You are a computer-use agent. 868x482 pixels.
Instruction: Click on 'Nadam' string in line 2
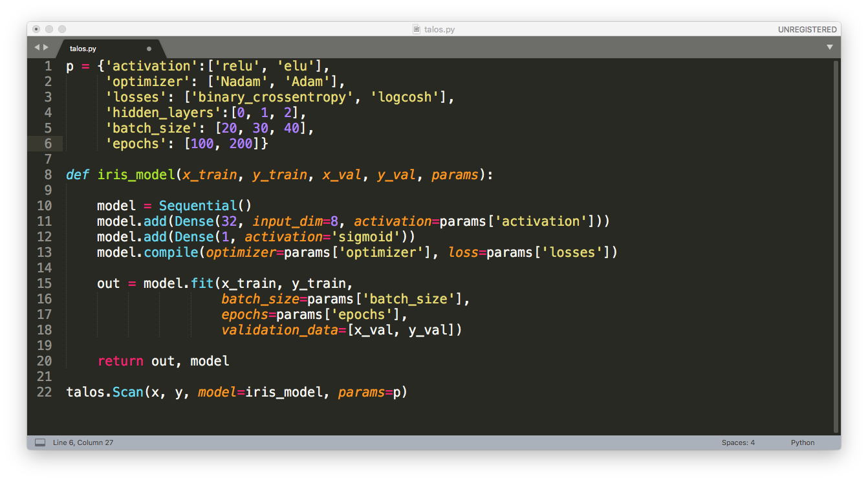[241, 82]
